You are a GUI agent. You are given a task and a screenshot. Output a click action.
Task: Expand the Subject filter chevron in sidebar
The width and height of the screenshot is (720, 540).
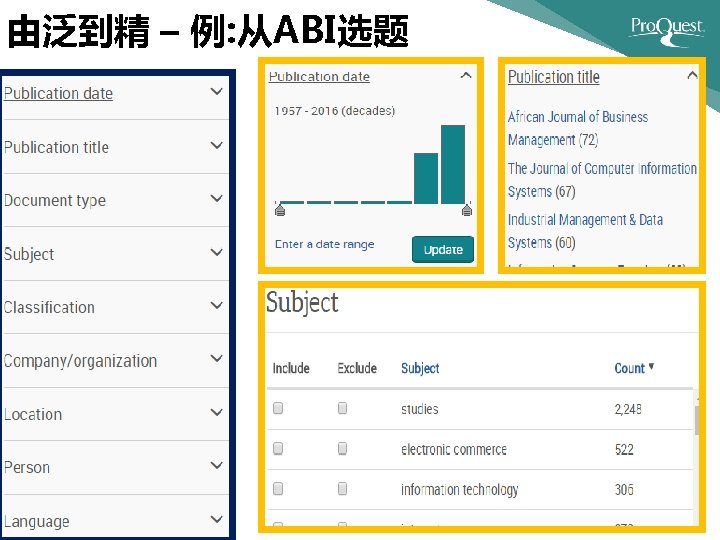pyautogui.click(x=216, y=253)
